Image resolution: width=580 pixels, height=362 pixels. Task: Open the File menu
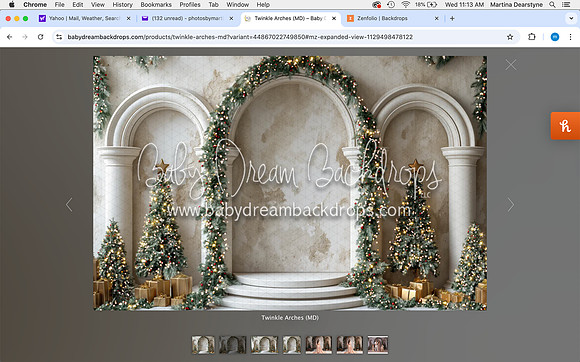pos(60,5)
